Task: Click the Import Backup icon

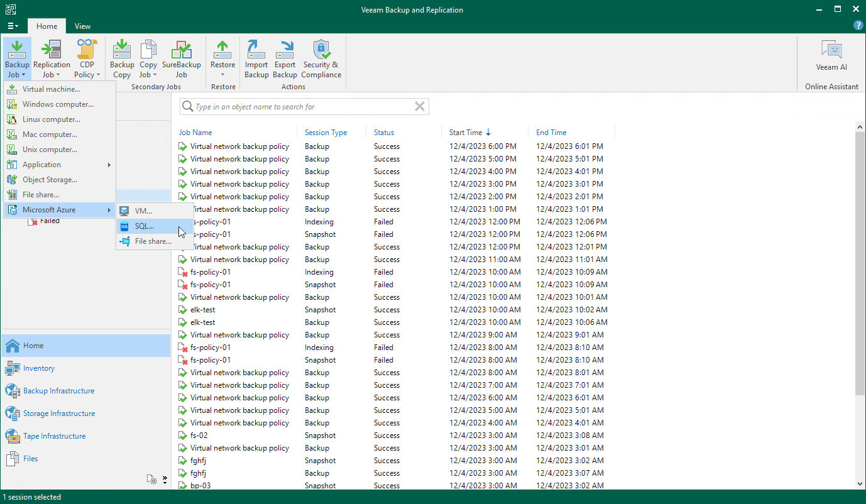Action: coord(256,58)
